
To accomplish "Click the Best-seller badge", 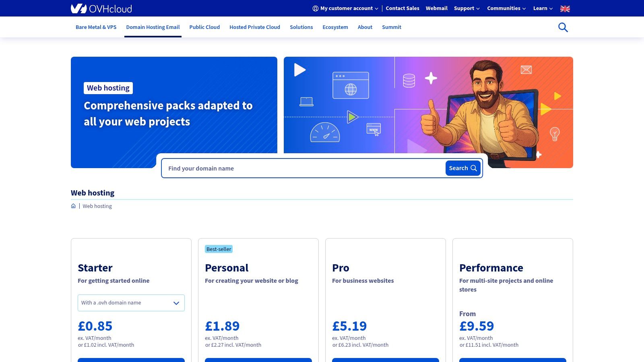I will pos(219,249).
